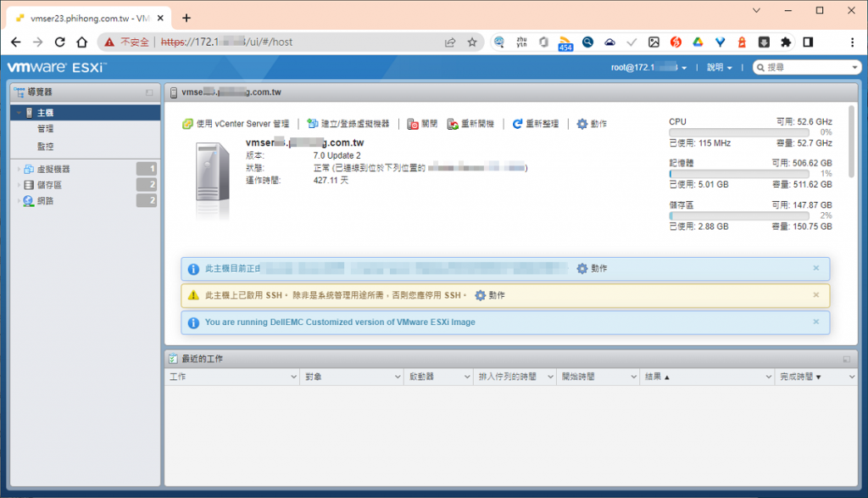Image resolution: width=868 pixels, height=498 pixels.
Task: Expand the 虛擬機器 tree node arrow
Action: (19, 169)
